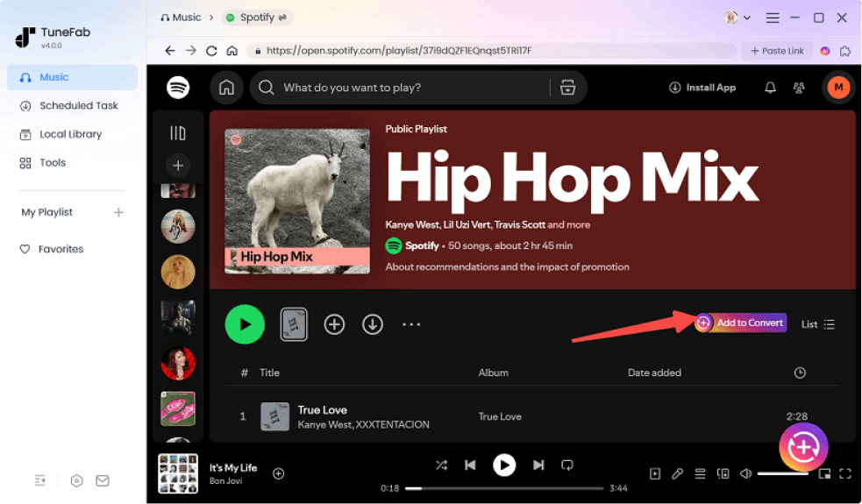The image size is (862, 504).
Task: Create a playlist with library plus button
Action: pos(177,165)
